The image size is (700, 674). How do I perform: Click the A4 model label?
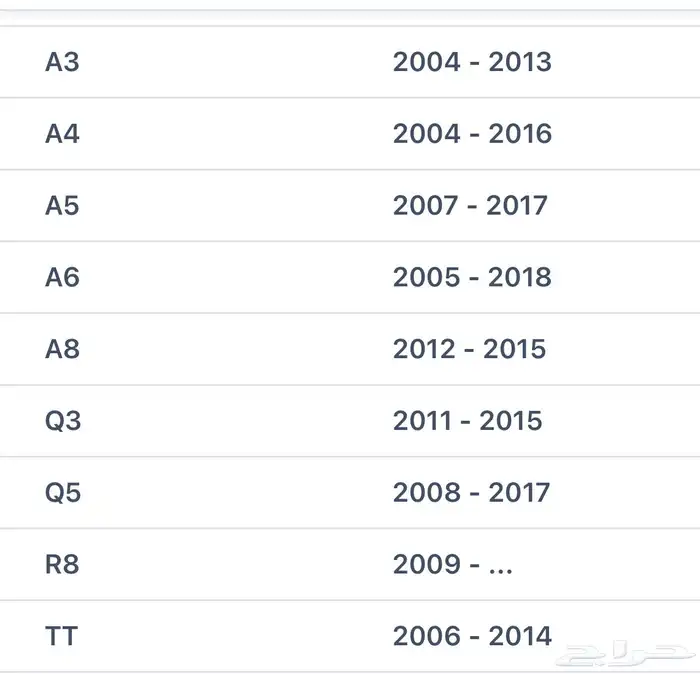click(62, 133)
